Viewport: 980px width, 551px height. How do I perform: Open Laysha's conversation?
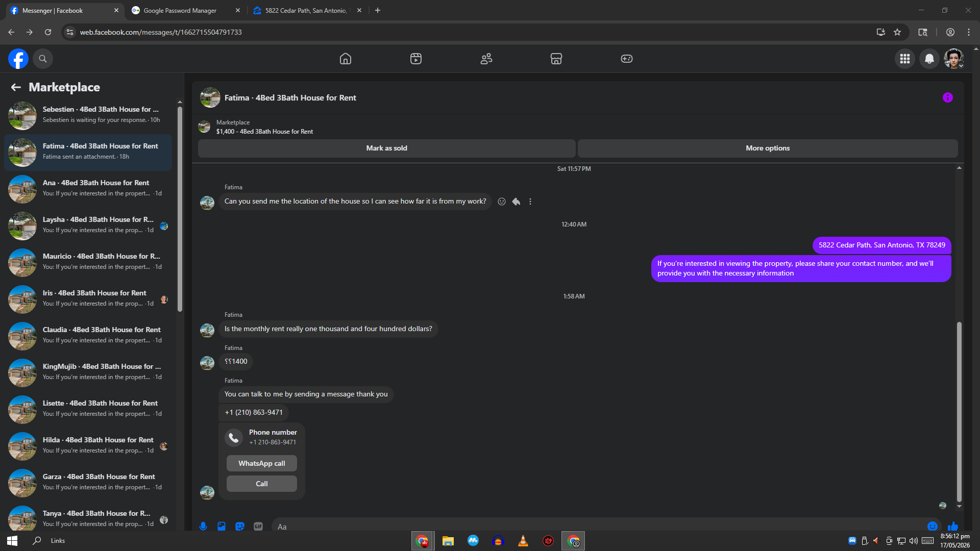point(88,226)
